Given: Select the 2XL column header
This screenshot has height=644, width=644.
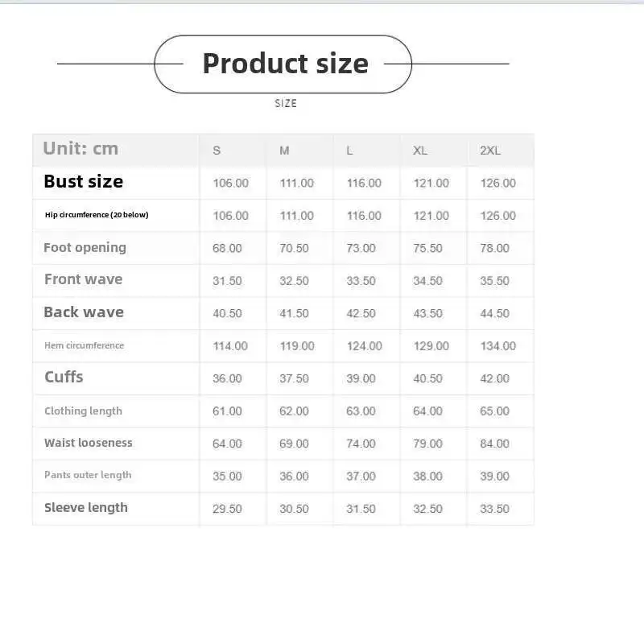Looking at the screenshot, I should [489, 151].
